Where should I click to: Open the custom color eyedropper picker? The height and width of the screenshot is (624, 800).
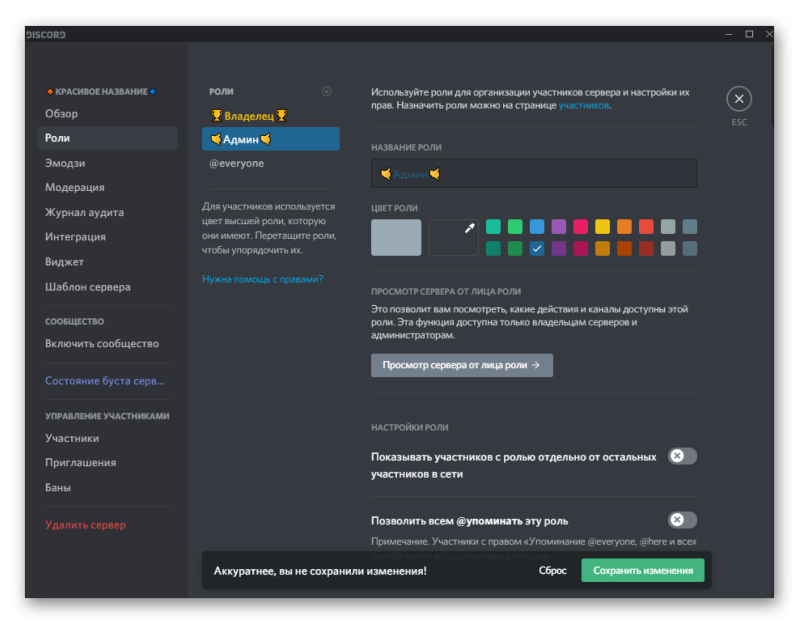[454, 237]
